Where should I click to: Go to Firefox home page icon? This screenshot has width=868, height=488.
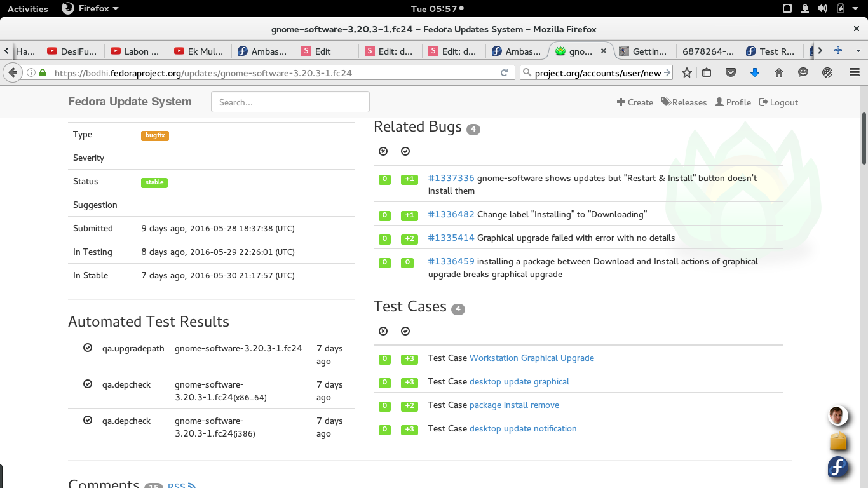pos(779,72)
